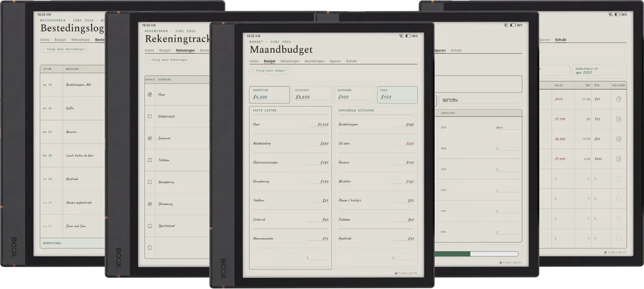Click the Over $150 field
This screenshot has height=289, width=644.
[x=397, y=94]
